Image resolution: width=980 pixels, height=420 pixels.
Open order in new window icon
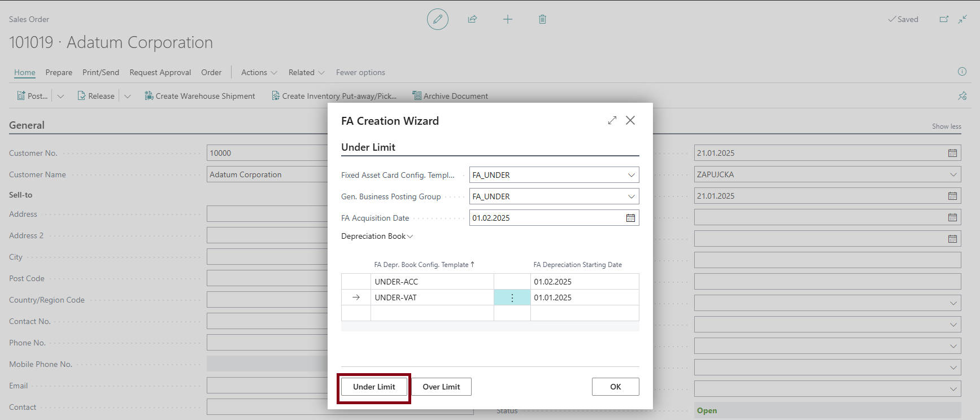(944, 19)
